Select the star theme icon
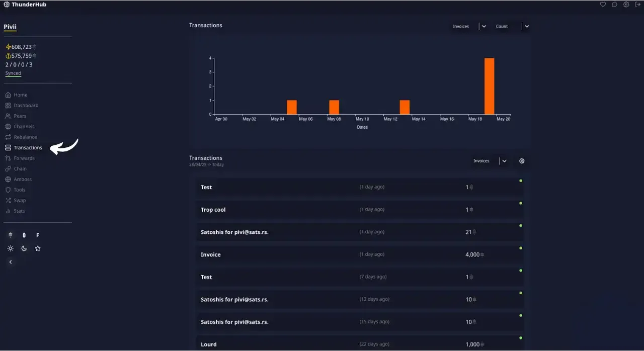The height and width of the screenshot is (351, 644). 38,248
